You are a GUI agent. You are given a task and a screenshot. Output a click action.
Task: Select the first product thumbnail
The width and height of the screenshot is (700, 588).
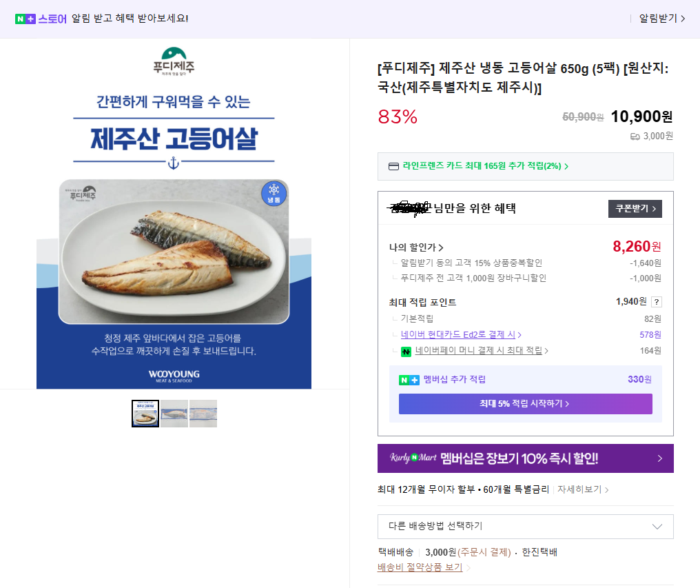point(145,414)
